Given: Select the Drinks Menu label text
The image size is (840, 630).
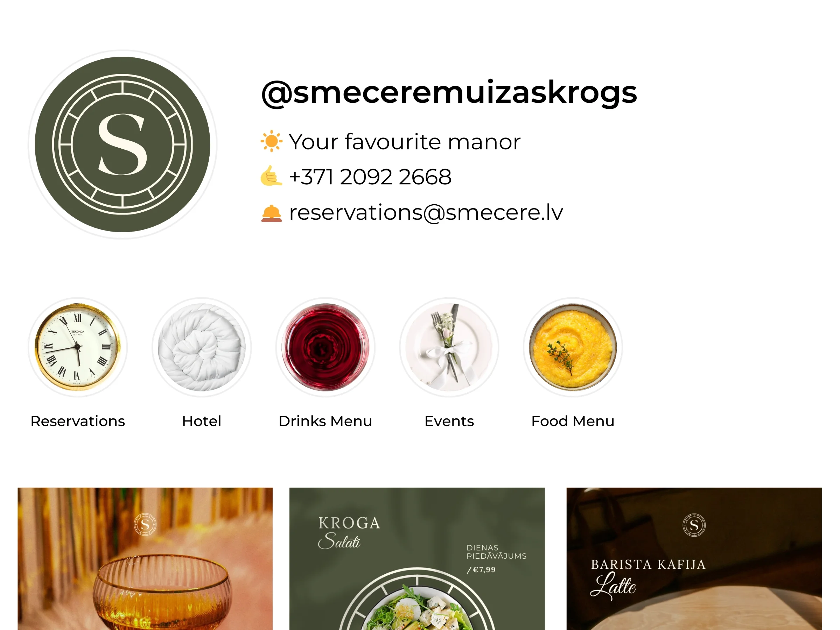Looking at the screenshot, I should click(x=325, y=421).
